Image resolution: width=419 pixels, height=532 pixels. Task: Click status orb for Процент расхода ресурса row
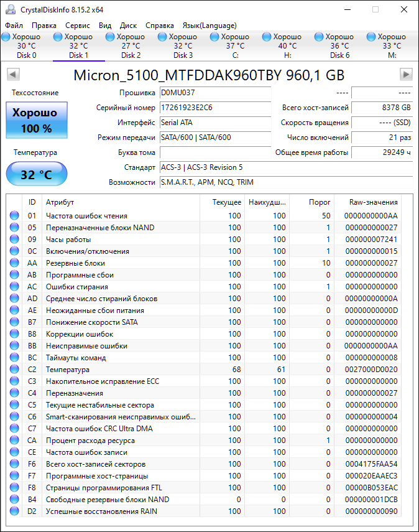[14, 440]
